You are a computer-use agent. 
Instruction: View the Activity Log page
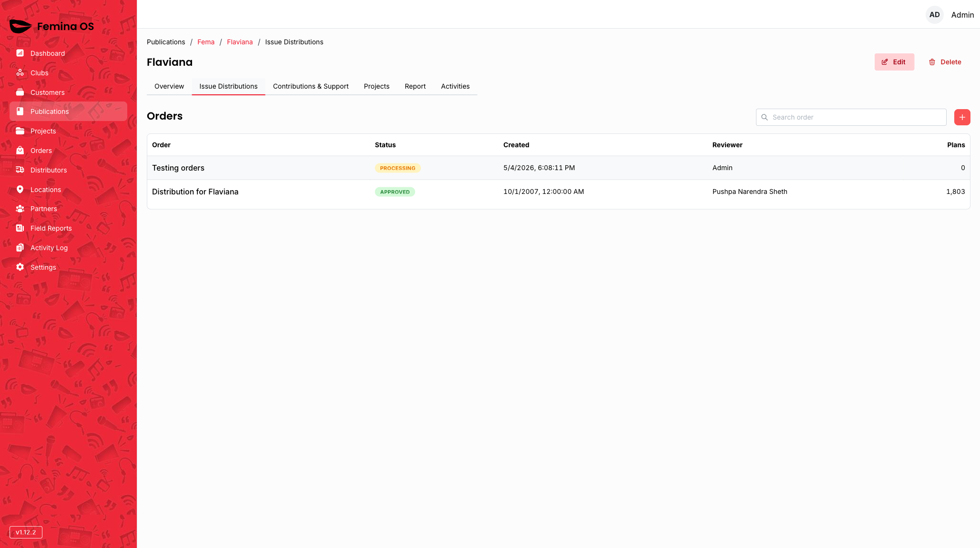(68, 247)
